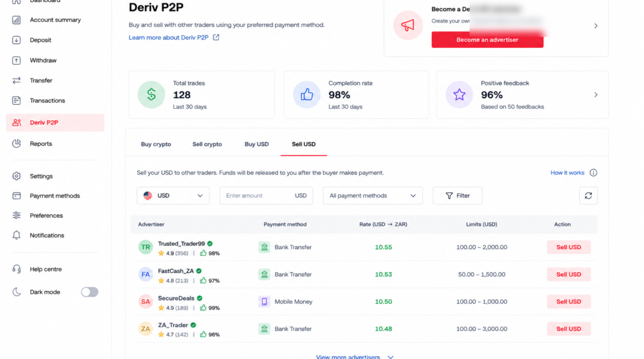
Task: Click the ZA_Trader ZA avatar
Action: pyautogui.click(x=145, y=329)
